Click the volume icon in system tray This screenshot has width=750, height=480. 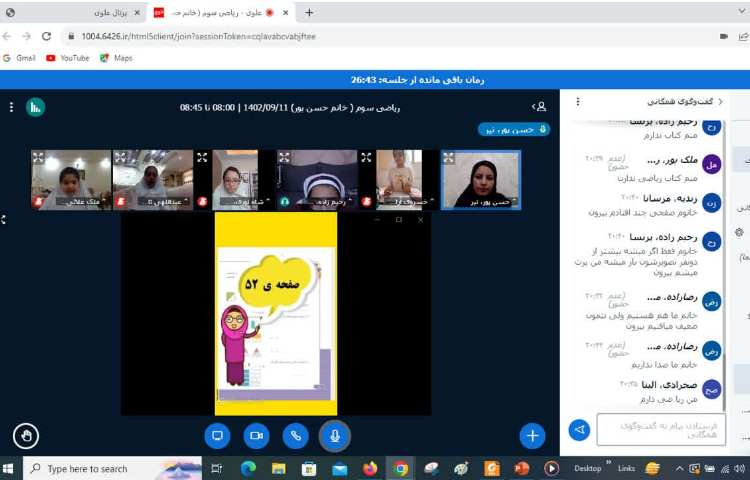coord(741,469)
